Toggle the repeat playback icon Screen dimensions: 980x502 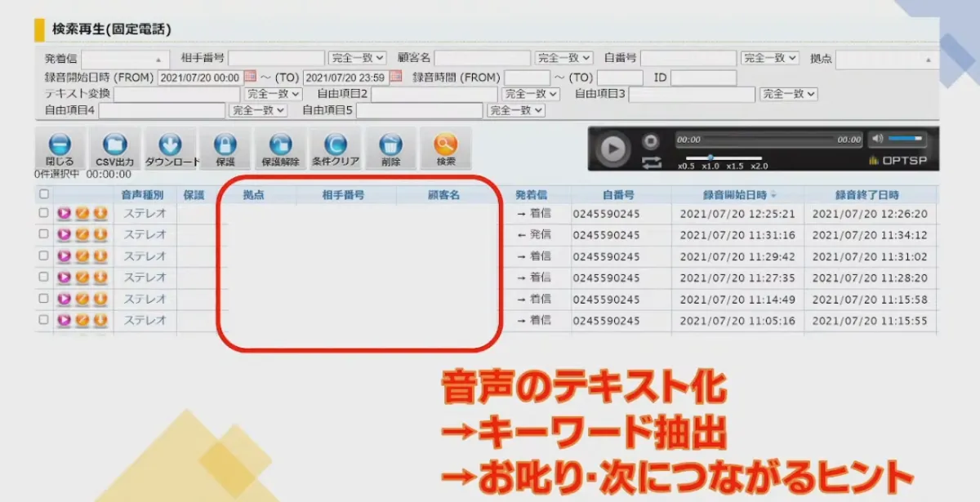pos(651,160)
